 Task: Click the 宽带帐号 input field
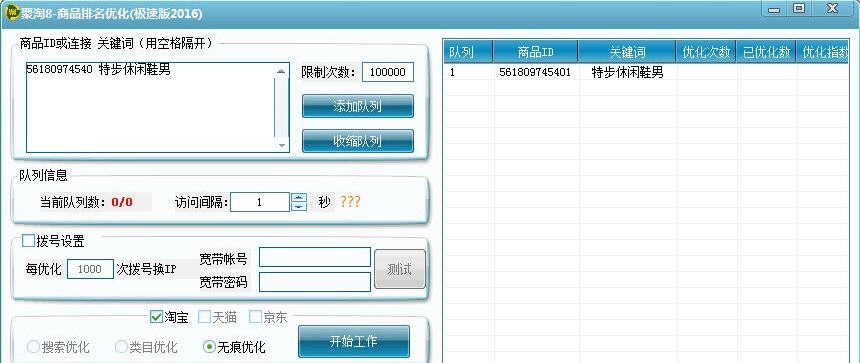click(x=315, y=257)
